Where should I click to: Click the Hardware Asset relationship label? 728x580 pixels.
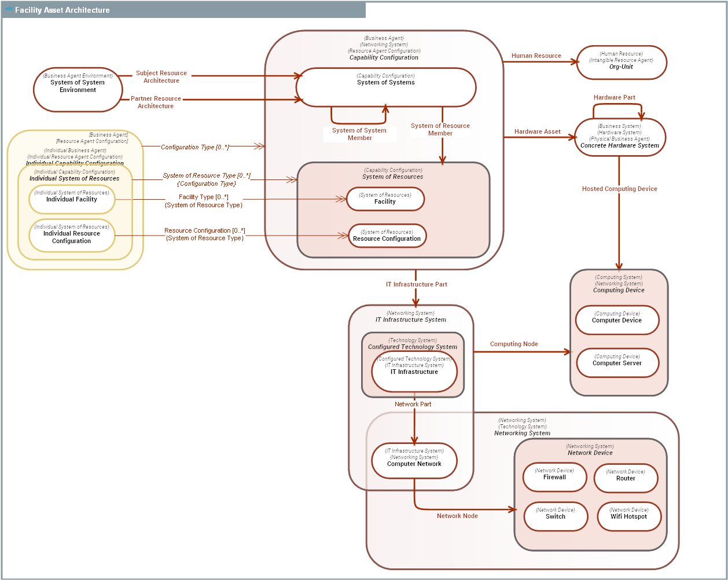[x=537, y=131]
